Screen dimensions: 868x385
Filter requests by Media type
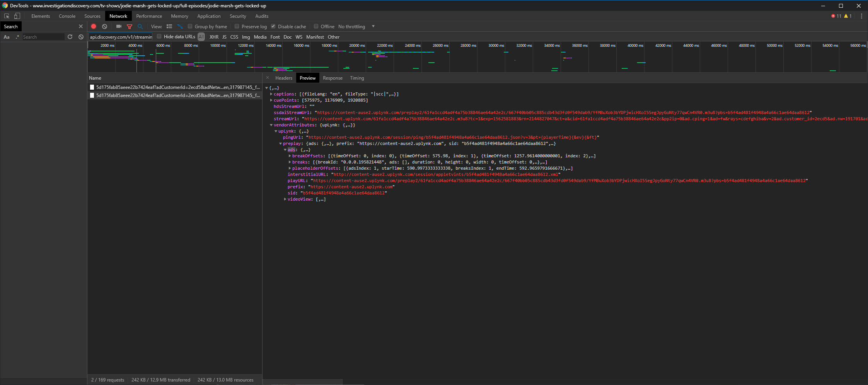pyautogui.click(x=260, y=37)
